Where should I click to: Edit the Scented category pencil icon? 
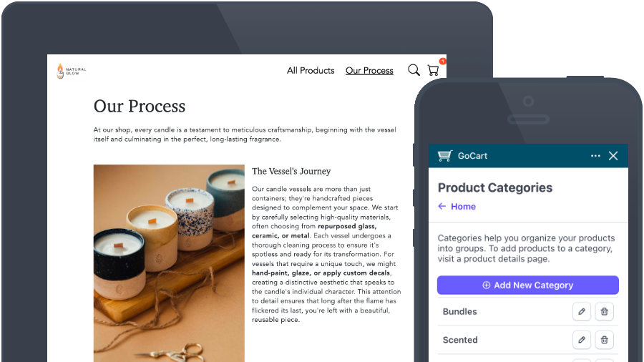582,340
